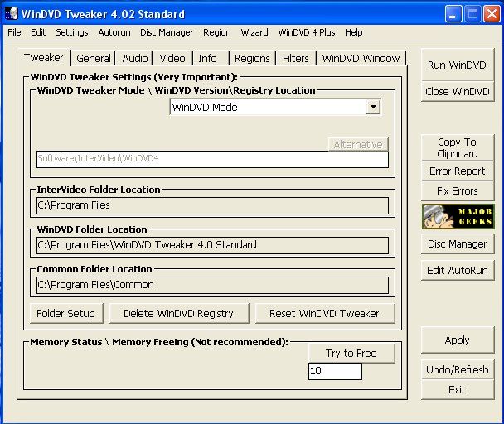Click Delete WinDVD Registry button
Image resolution: width=504 pixels, height=424 pixels.
(x=179, y=313)
